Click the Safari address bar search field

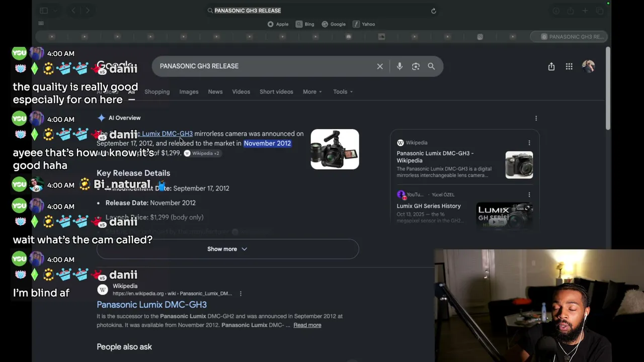click(322, 11)
